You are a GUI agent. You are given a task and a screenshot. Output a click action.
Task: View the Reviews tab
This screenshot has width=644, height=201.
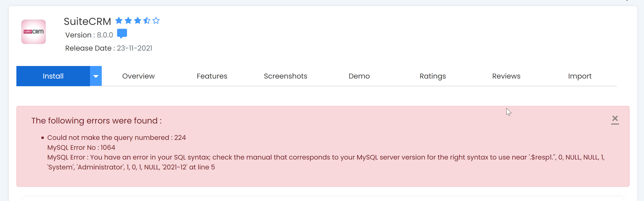click(506, 76)
